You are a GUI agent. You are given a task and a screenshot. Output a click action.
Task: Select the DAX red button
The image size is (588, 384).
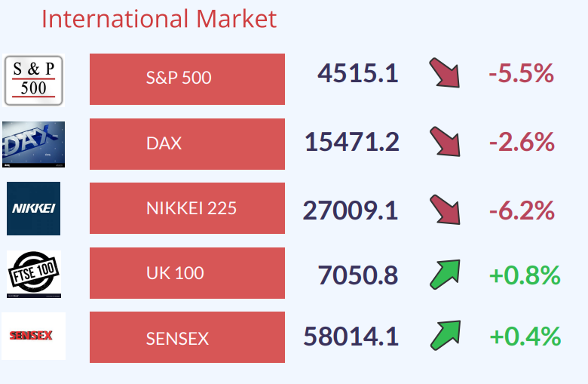click(187, 143)
